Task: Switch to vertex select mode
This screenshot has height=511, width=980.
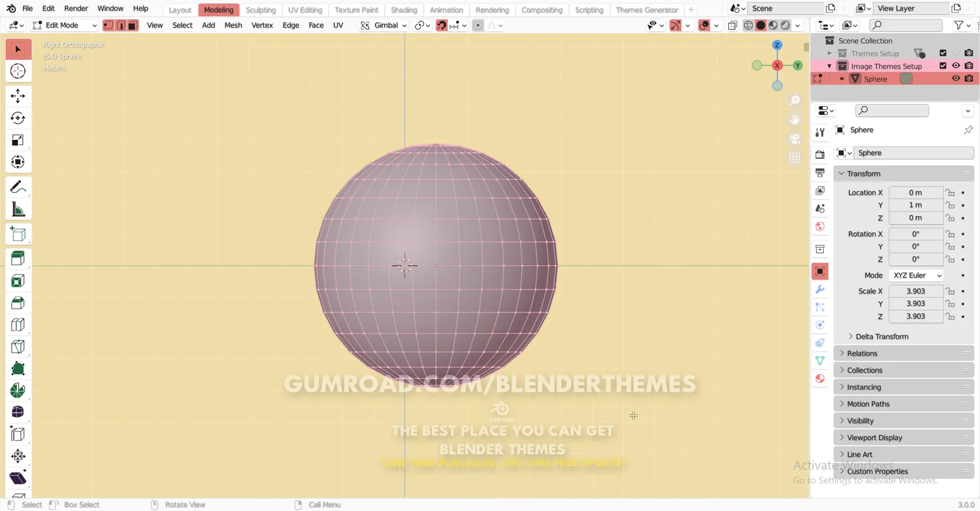Action: tap(108, 25)
